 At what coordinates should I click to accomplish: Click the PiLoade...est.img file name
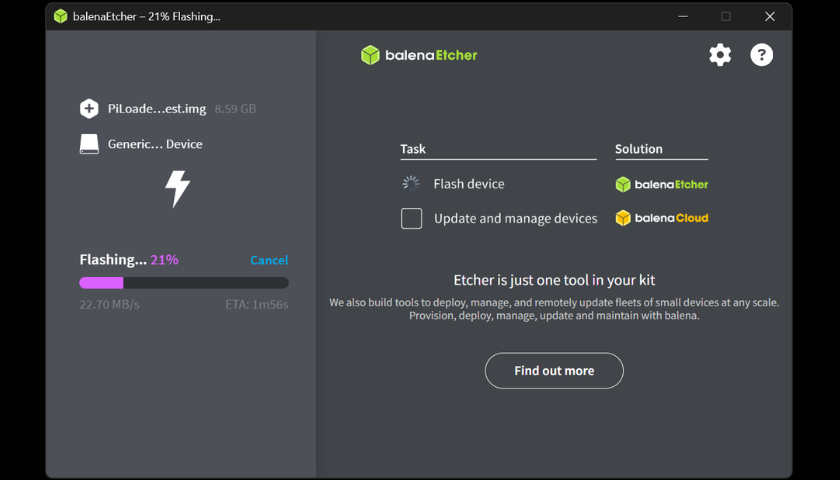[157, 109]
